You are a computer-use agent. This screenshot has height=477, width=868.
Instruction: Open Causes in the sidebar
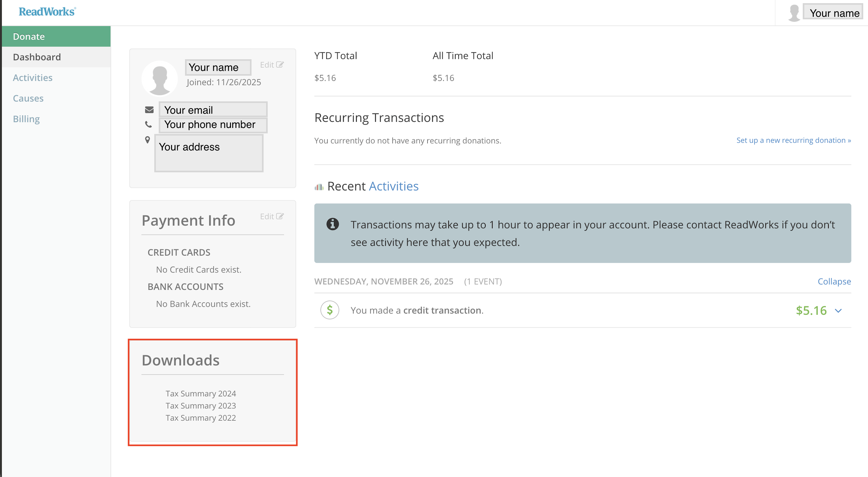tap(28, 99)
